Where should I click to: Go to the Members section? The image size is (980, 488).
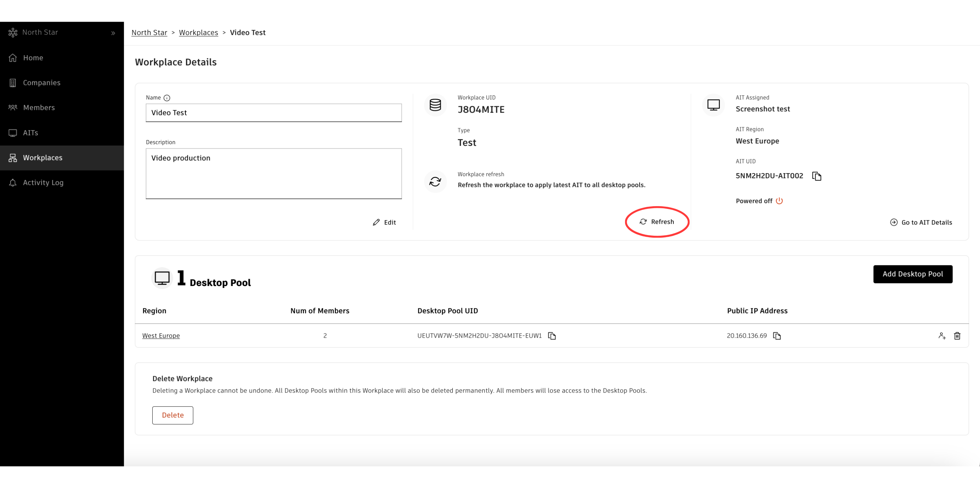pos(39,108)
